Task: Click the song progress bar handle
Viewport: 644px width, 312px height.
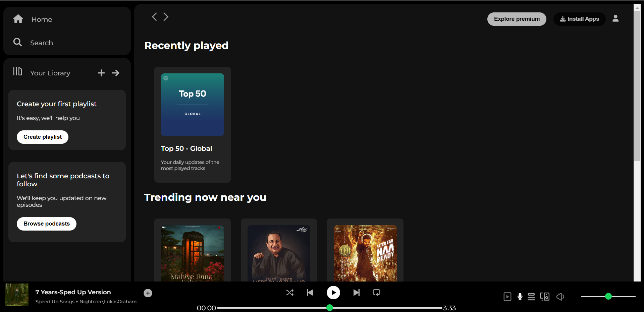Action: (x=330, y=308)
